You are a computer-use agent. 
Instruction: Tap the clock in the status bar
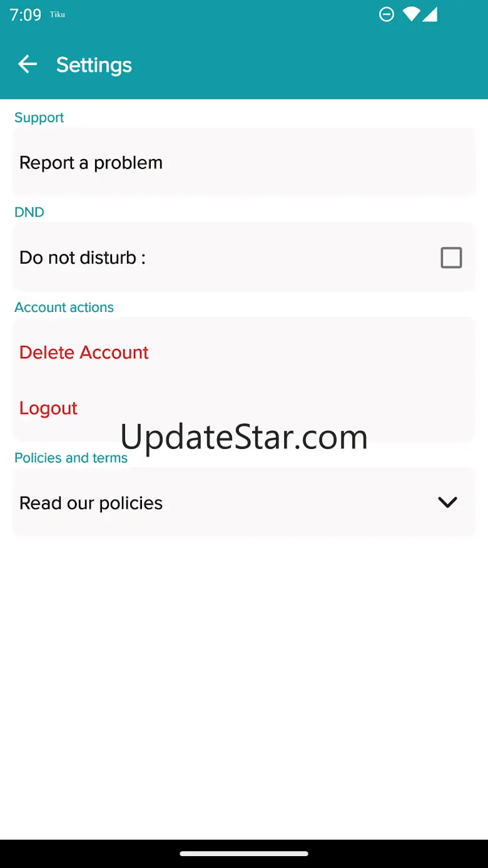pos(25,14)
